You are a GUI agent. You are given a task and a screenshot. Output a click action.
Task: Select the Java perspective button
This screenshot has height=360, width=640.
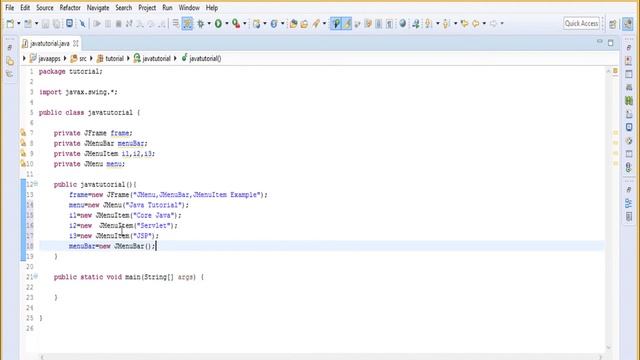628,24
